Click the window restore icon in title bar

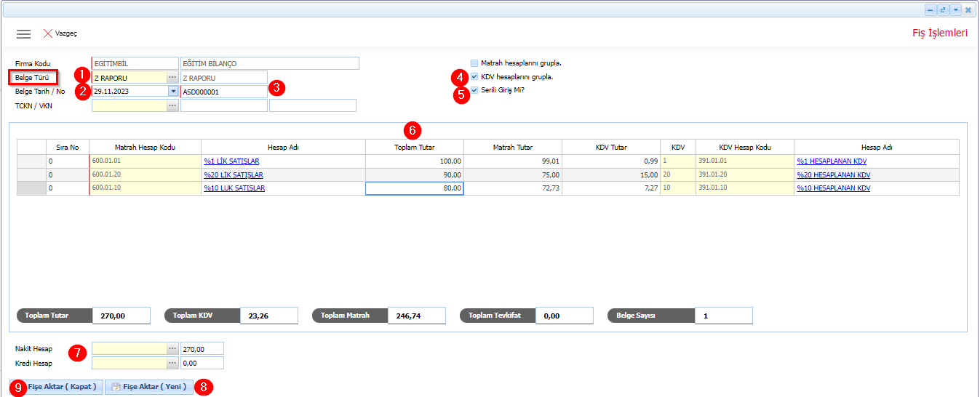click(x=943, y=9)
